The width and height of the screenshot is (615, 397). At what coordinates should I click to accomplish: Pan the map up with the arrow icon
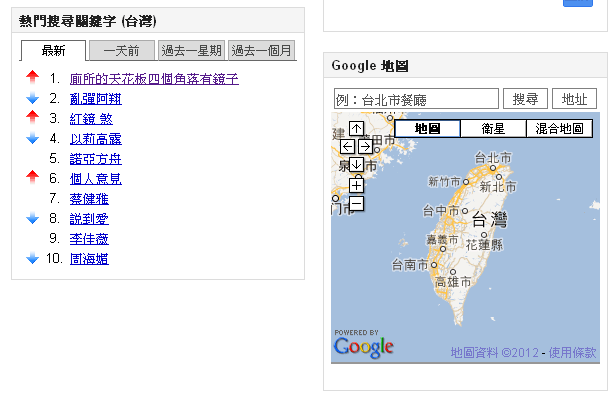coord(356,128)
